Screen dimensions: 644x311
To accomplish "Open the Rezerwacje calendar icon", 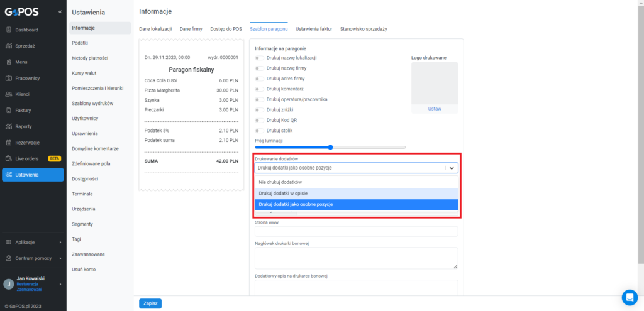I will (9, 143).
